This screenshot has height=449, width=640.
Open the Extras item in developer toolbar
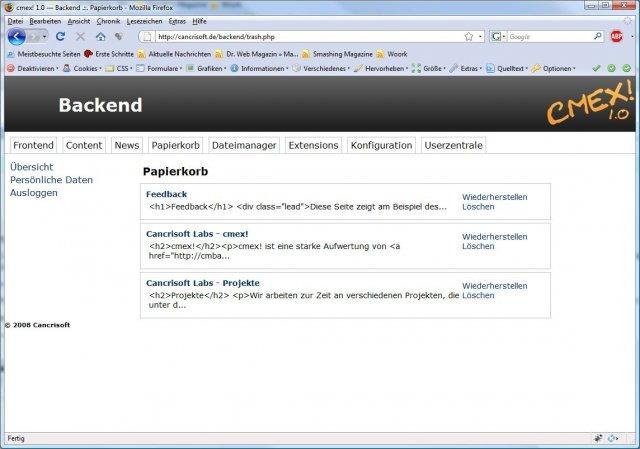(466, 69)
